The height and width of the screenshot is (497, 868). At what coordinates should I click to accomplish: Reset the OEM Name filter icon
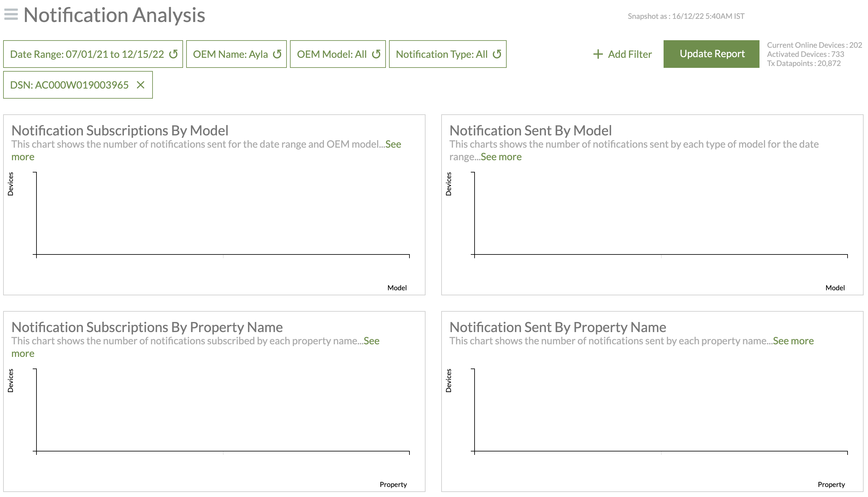coord(277,54)
